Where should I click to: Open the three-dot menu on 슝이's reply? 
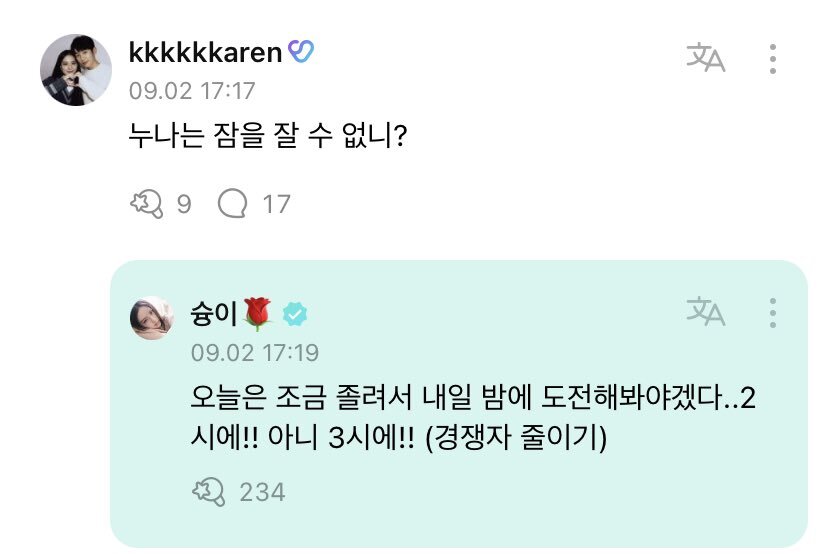[x=773, y=313]
